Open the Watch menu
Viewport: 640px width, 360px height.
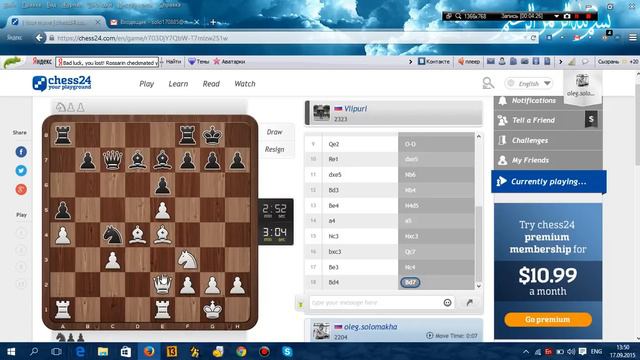click(x=245, y=84)
